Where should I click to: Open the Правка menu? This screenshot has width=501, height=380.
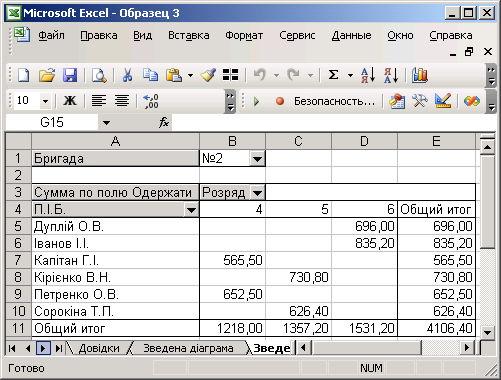pyautogui.click(x=99, y=35)
